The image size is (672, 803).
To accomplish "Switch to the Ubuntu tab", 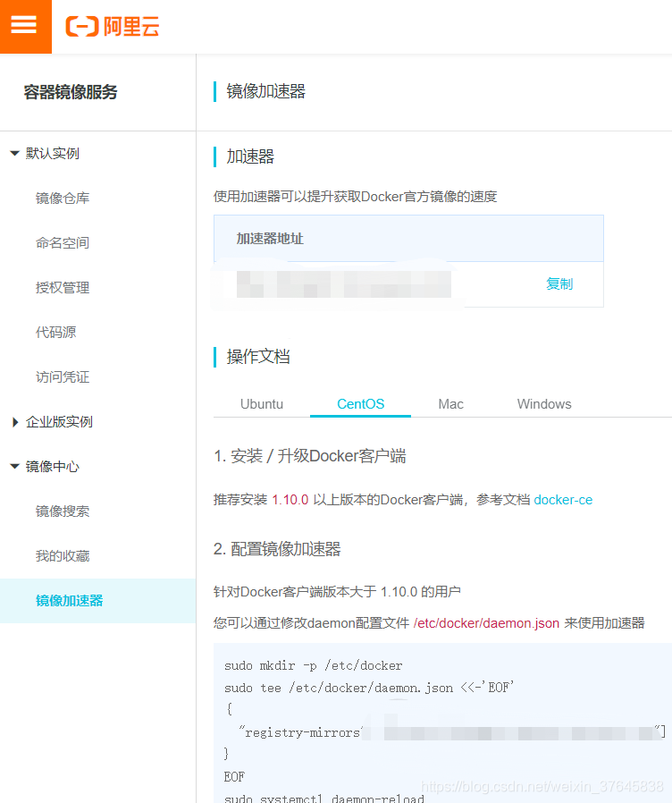I will tap(262, 404).
